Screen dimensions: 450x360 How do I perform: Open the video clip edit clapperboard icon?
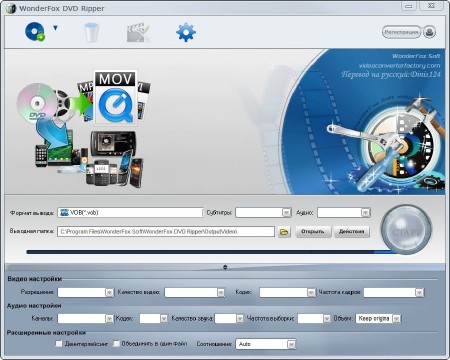point(138,32)
